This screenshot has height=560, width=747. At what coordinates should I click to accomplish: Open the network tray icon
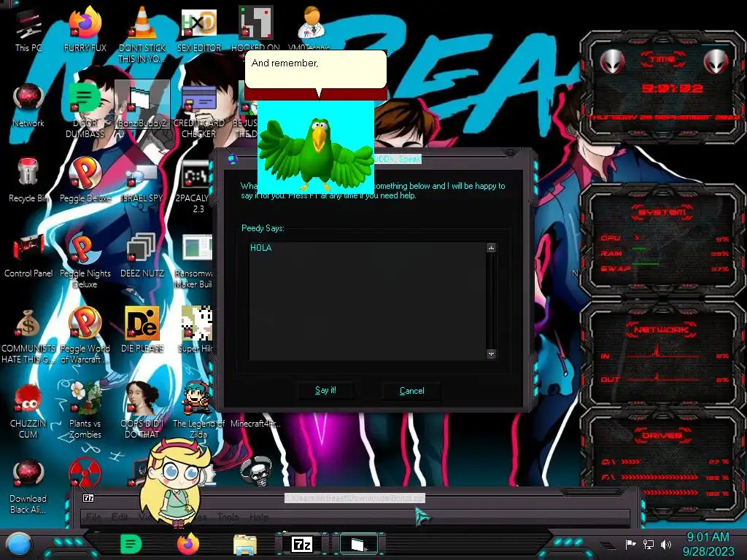pos(649,544)
